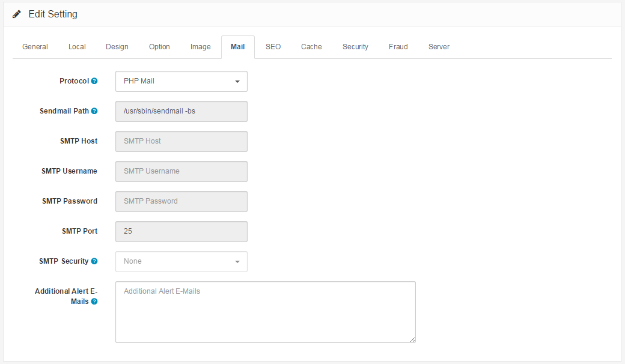Click the SMTP Port field showing 25

pyautogui.click(x=181, y=231)
